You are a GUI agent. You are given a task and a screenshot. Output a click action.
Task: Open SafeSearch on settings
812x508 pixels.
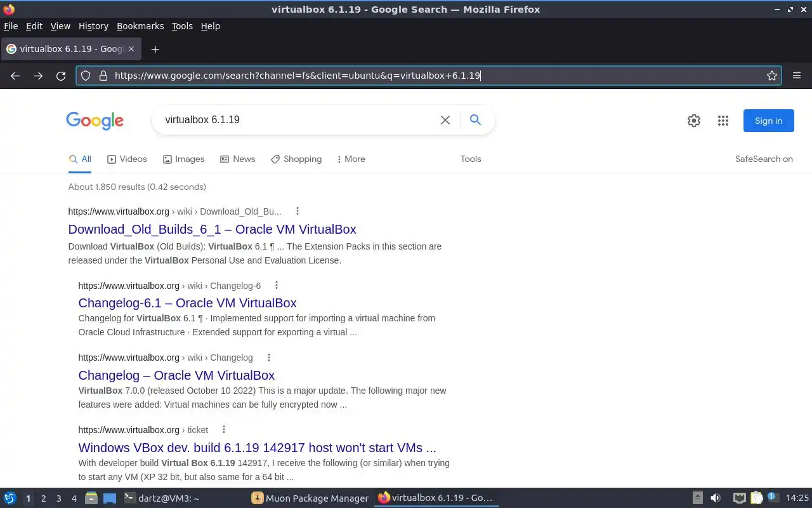(x=764, y=159)
